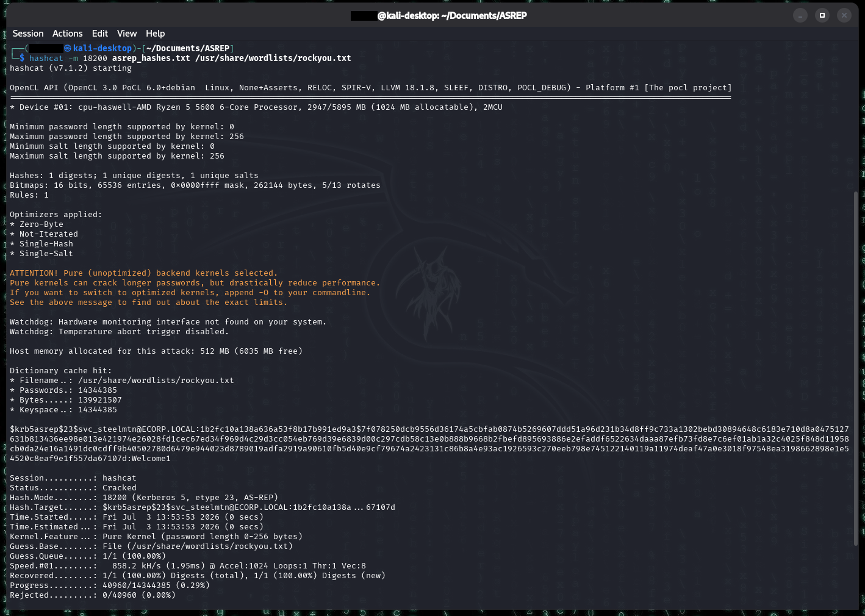The width and height of the screenshot is (865, 616).
Task: Click the 'Time.Estimated' line
Action: coord(137,527)
